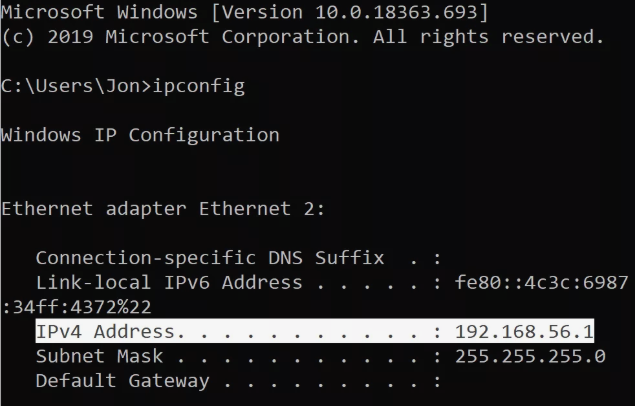Click the Microsoft Corporation copyright line
This screenshot has width=635, height=406.
point(303,37)
